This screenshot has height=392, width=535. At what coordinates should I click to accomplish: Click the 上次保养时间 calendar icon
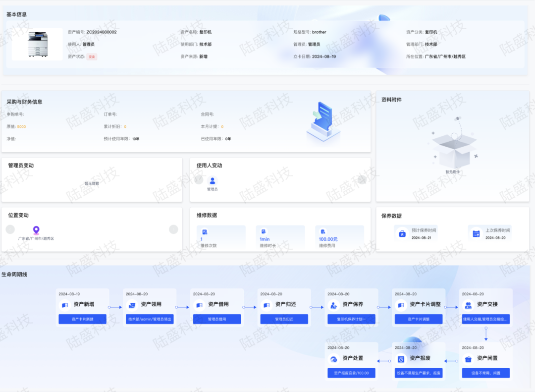tap(476, 233)
